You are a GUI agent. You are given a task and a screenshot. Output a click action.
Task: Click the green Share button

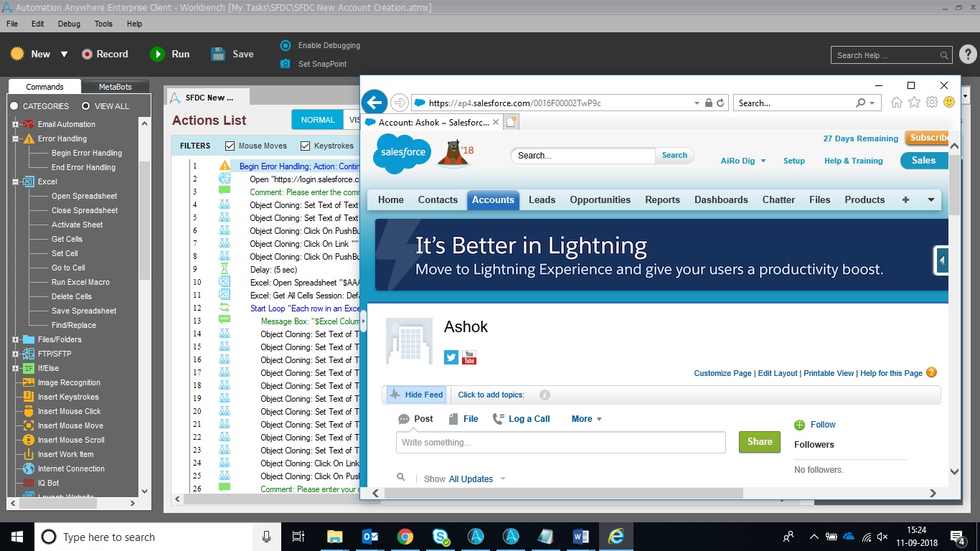tap(759, 442)
